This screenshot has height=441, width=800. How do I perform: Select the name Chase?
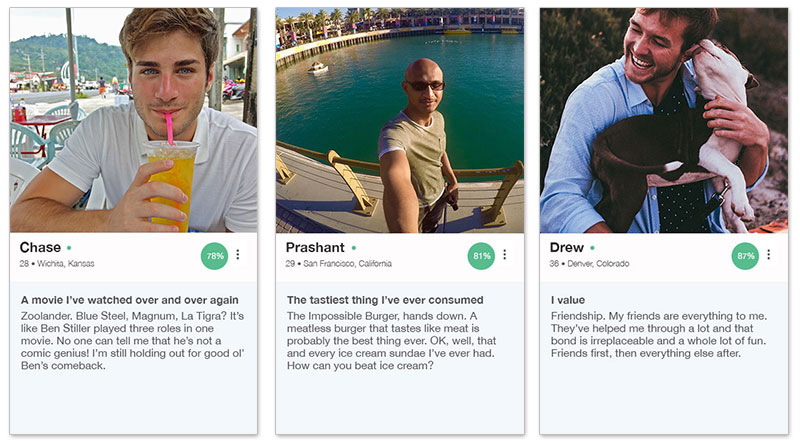[x=40, y=248]
